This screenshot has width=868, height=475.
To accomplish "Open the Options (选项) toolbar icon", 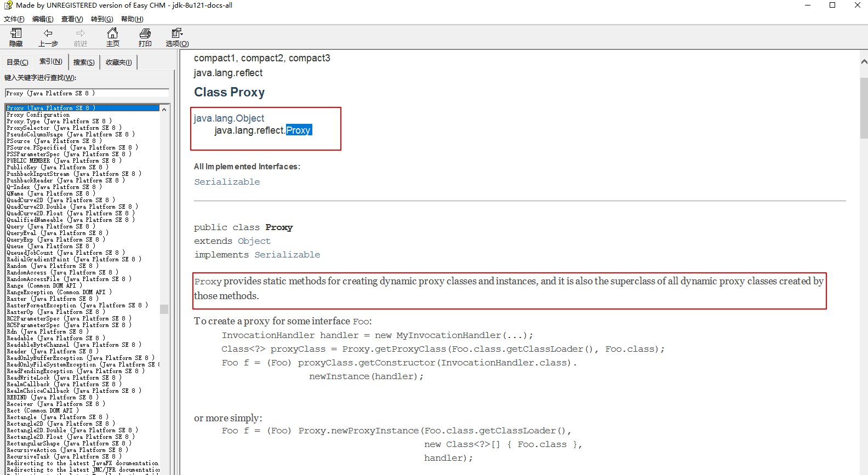I will 177,37.
